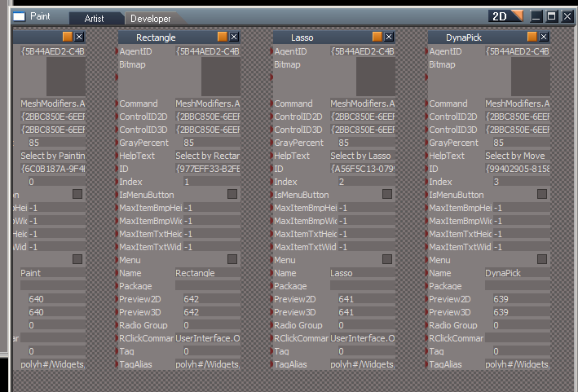Image resolution: width=578 pixels, height=392 pixels.
Task: Click the red marker beside Name in Lasso panel
Action: point(271,273)
